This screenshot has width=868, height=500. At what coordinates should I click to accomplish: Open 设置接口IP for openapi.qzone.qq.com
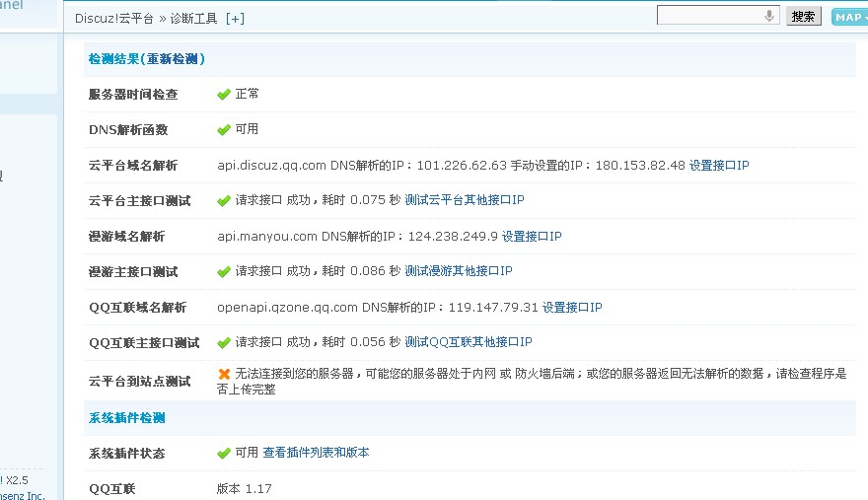572,308
